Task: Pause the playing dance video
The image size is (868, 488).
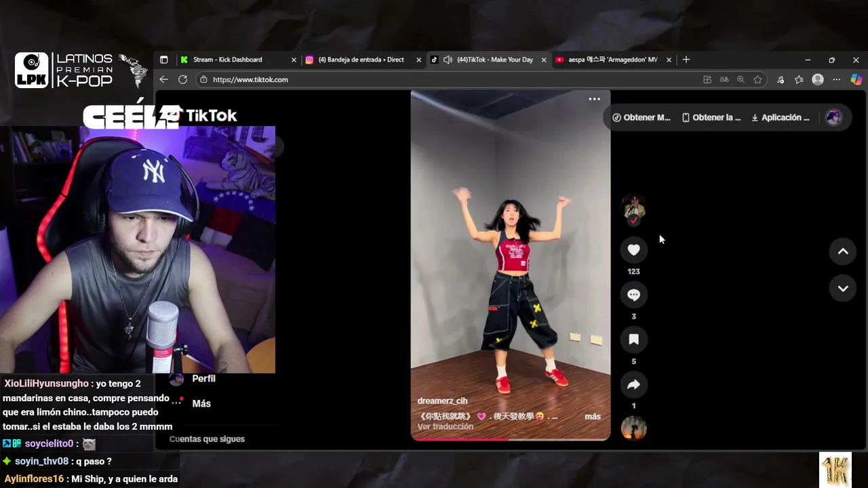Action: pyautogui.click(x=511, y=264)
